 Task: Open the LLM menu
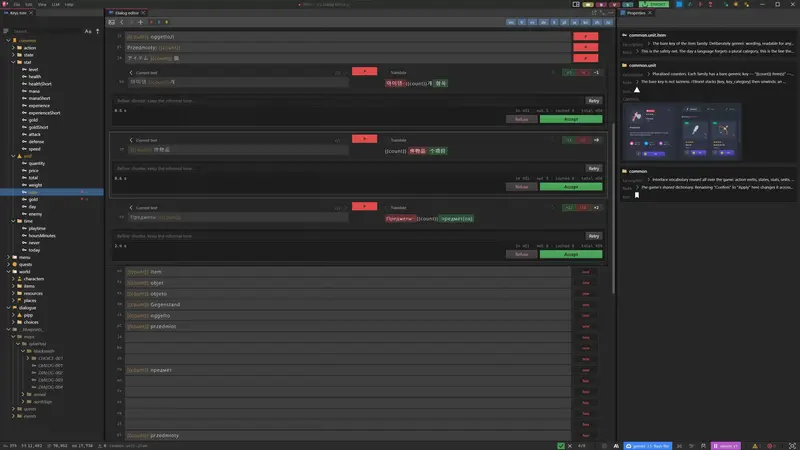pyautogui.click(x=55, y=4)
